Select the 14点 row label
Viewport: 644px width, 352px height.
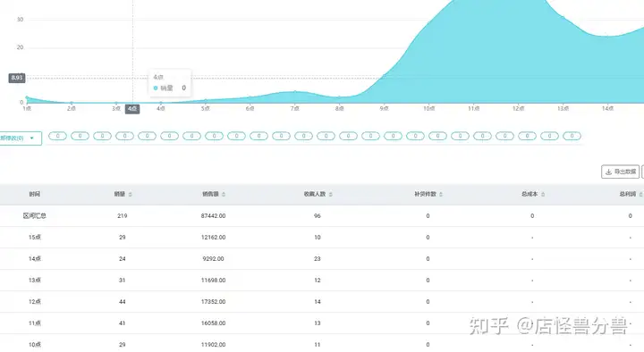pyautogui.click(x=35, y=259)
